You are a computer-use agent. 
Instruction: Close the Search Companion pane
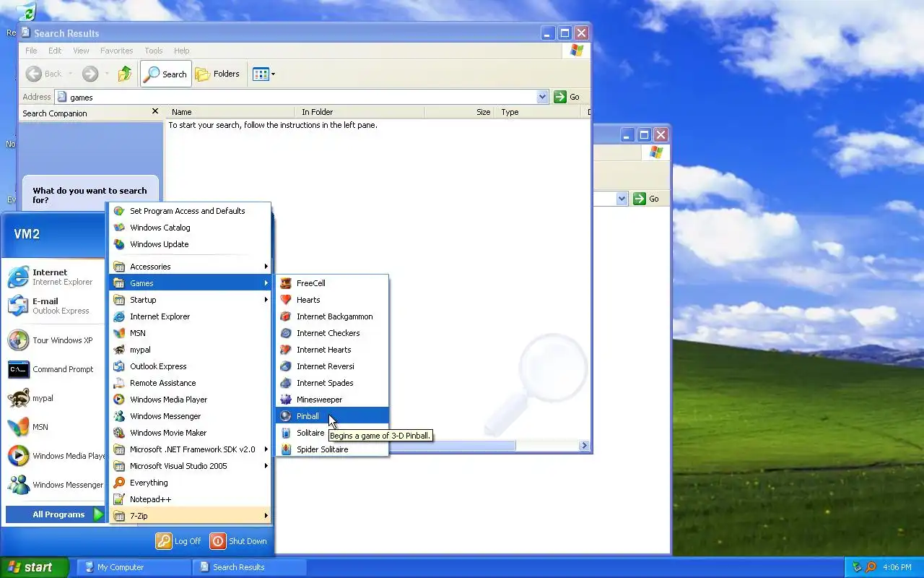[x=155, y=111]
